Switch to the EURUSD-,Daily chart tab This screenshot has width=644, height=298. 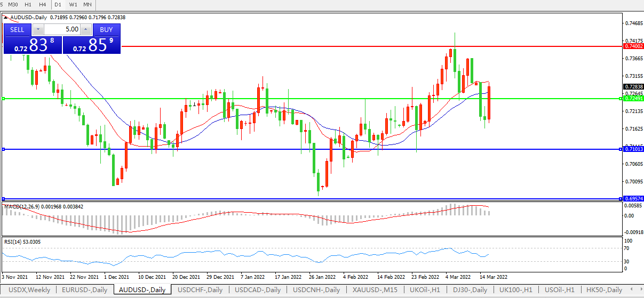pyautogui.click(x=85, y=290)
